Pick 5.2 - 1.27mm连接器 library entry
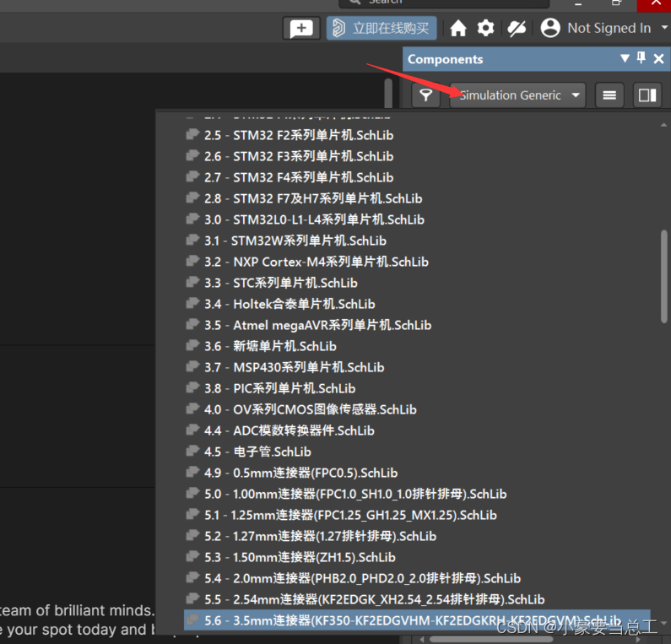671x644 pixels. 320,536
